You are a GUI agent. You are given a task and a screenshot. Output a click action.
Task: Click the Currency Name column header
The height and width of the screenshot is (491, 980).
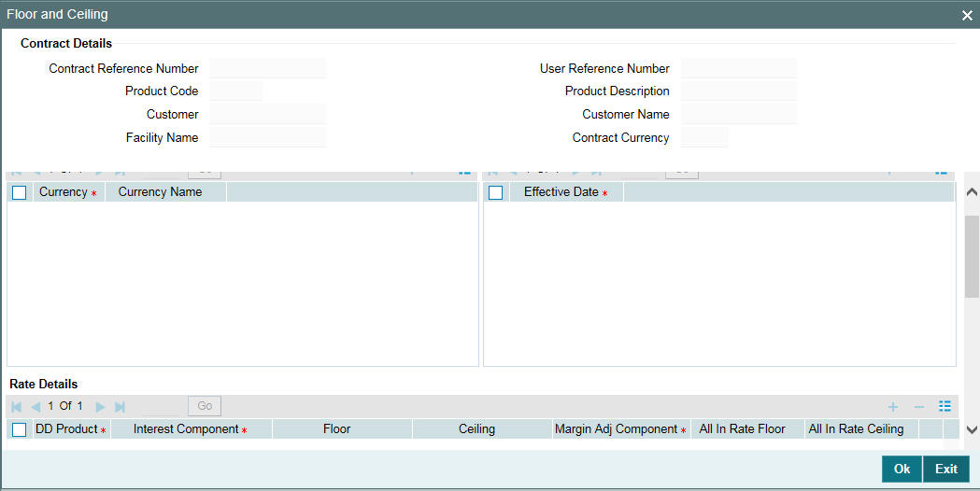pyautogui.click(x=165, y=191)
